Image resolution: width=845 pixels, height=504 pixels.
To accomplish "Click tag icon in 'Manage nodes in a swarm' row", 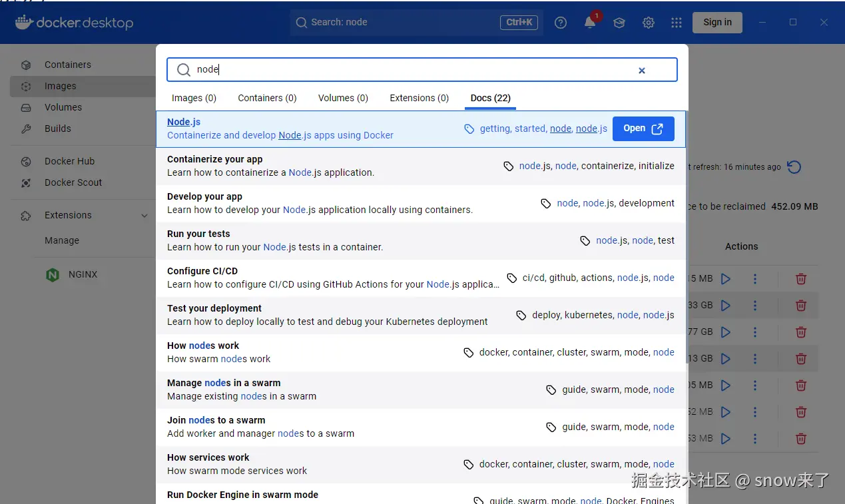I will tap(551, 390).
